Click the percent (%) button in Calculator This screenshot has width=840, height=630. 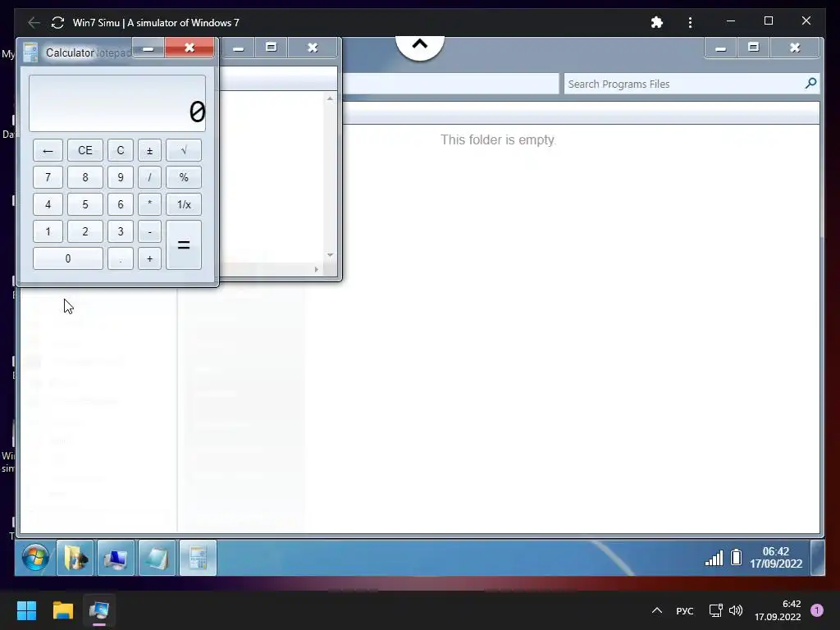point(184,177)
